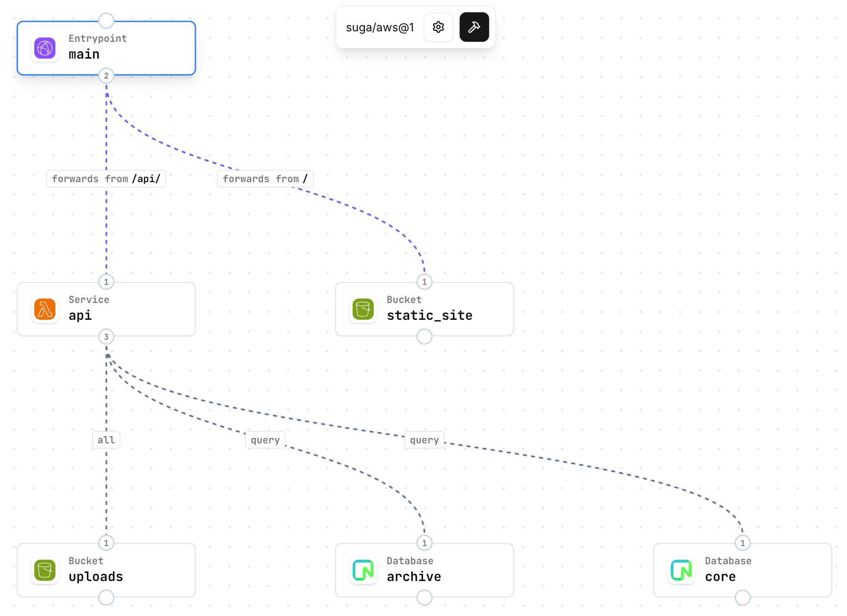Click port 1 above the static_site bucket
The width and height of the screenshot is (847, 616).
[x=424, y=282]
